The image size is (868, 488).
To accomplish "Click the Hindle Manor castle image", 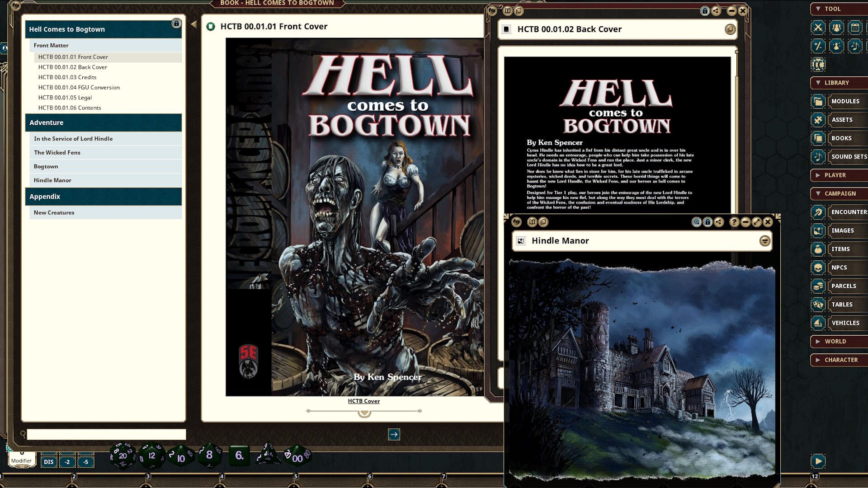I will [x=642, y=371].
